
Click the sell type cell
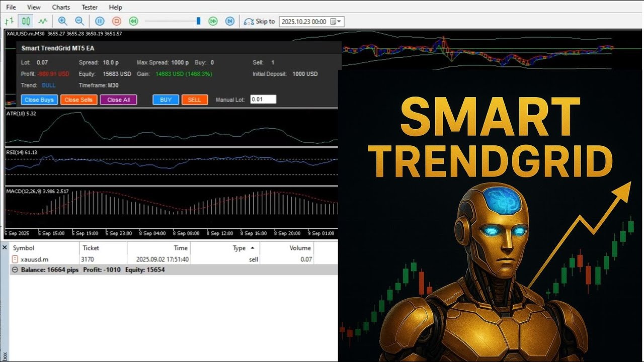tap(254, 259)
